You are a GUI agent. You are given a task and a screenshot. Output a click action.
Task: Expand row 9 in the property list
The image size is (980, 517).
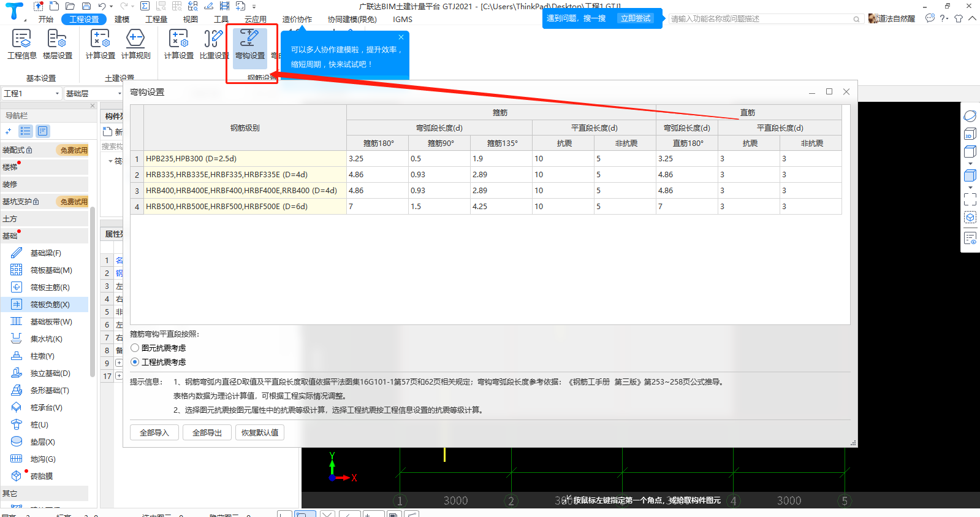119,363
